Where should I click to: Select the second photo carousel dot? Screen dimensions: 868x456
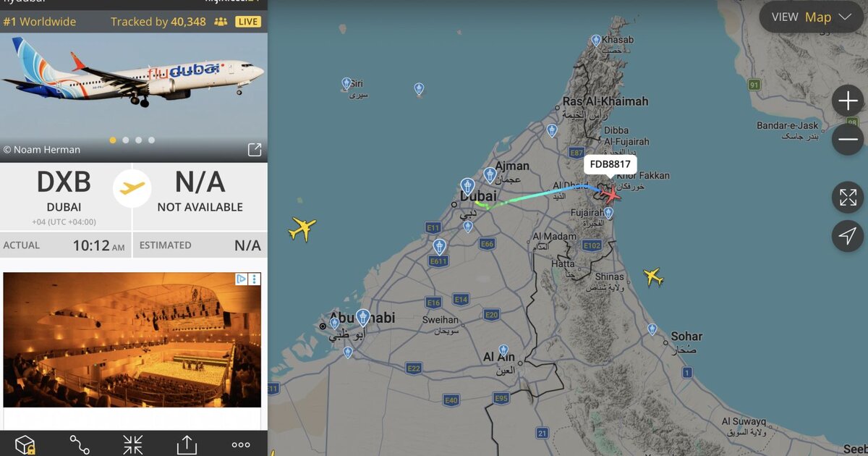[x=126, y=140]
